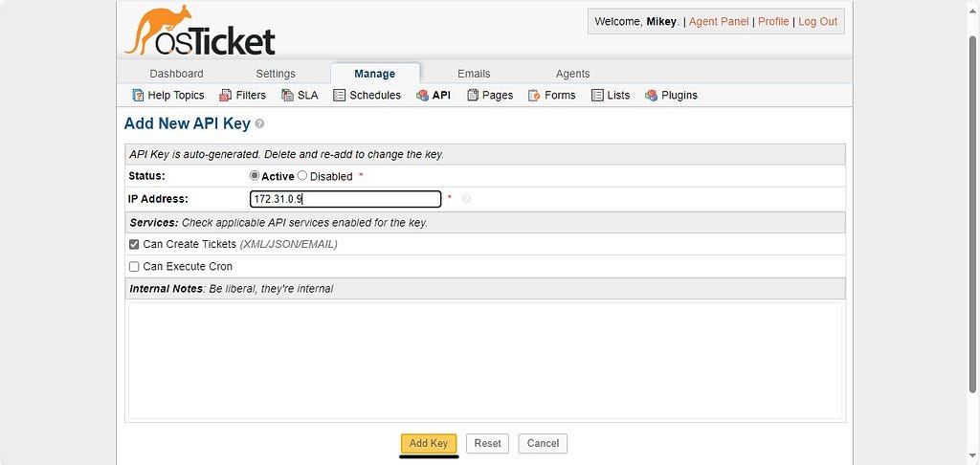Screen dimensions: 980x465
Task: Open the Pages submenu link
Action: point(498,95)
